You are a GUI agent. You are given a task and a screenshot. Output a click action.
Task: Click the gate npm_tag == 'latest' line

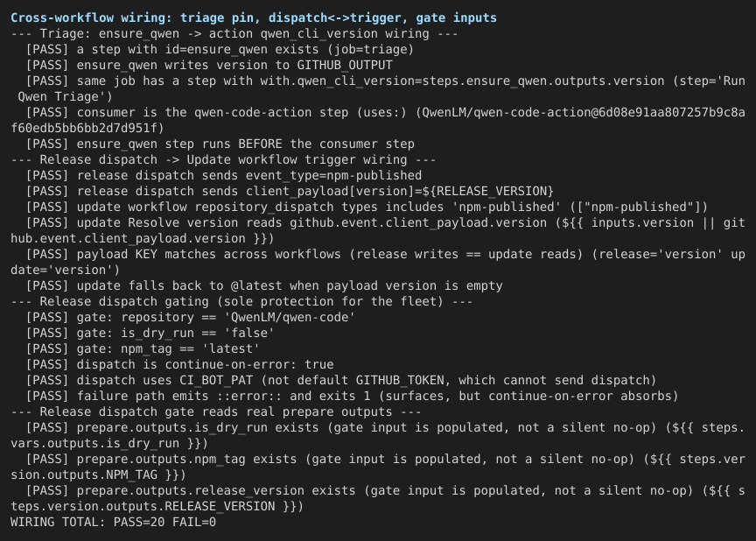(143, 348)
